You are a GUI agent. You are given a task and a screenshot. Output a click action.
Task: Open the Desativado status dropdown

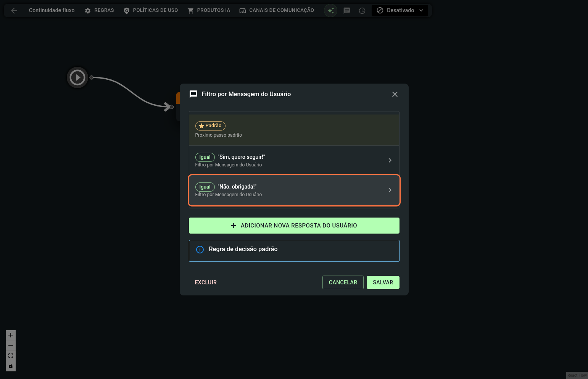pos(400,11)
